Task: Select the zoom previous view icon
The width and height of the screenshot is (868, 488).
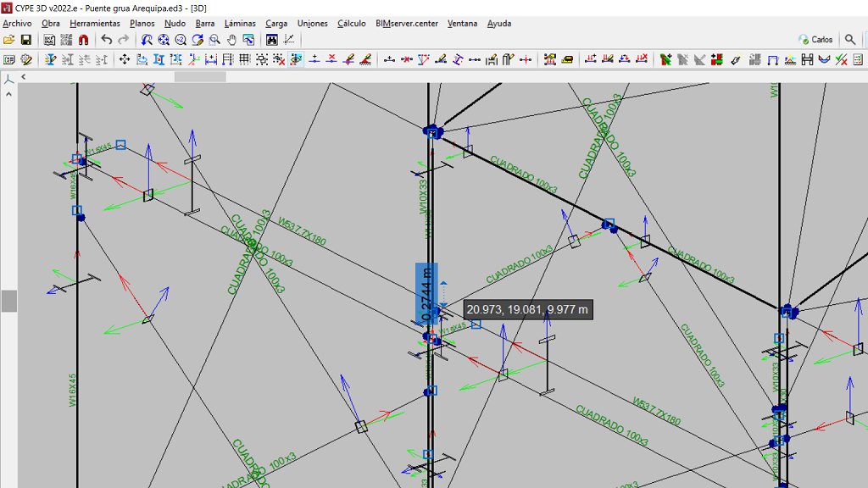Action: click(x=147, y=40)
